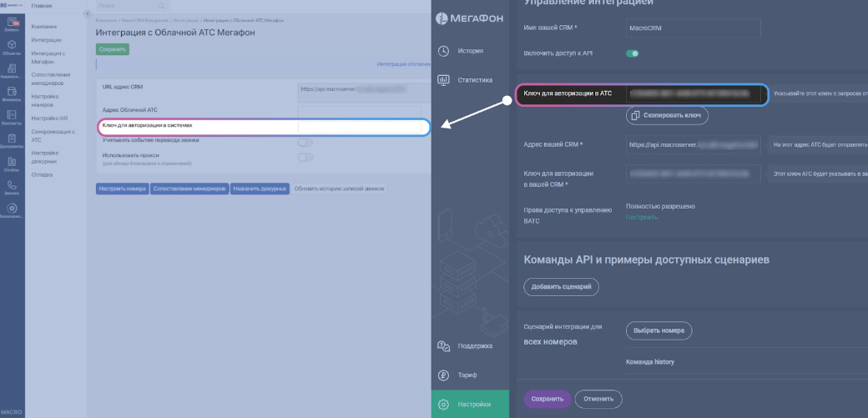
Task: Open Отчёты chart icon in sidebar
Action: 12,163
